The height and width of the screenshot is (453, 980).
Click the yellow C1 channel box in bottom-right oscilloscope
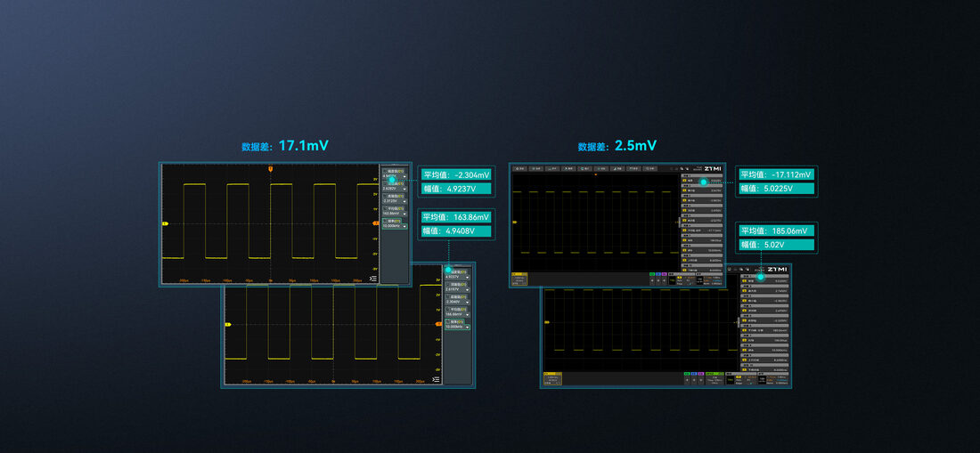pyautogui.click(x=552, y=378)
